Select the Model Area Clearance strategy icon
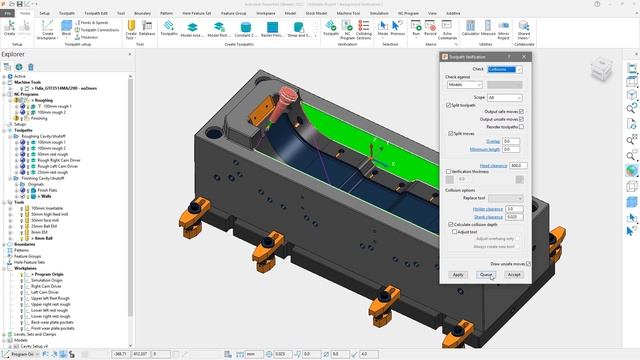 point(192,29)
